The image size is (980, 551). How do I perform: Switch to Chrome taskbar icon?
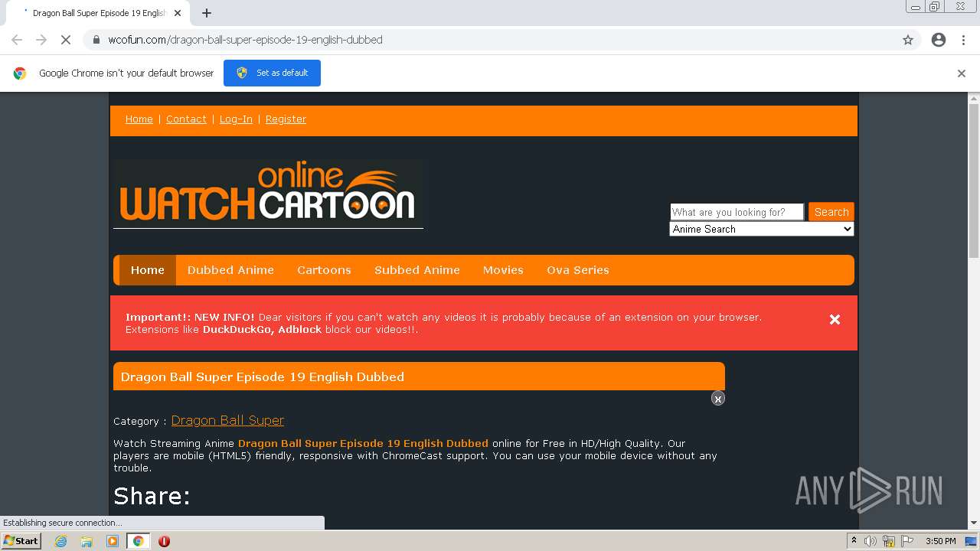coord(138,541)
